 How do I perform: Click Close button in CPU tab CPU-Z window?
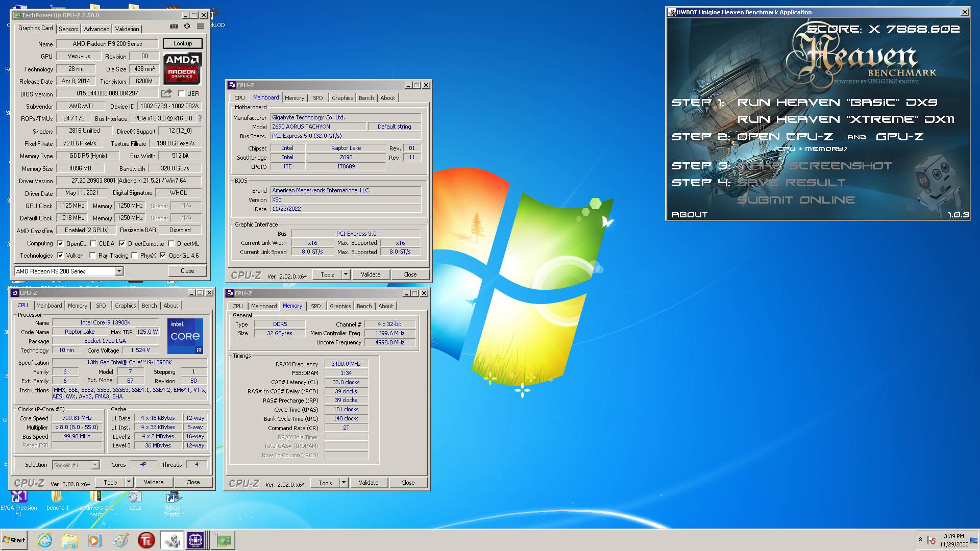tap(193, 482)
